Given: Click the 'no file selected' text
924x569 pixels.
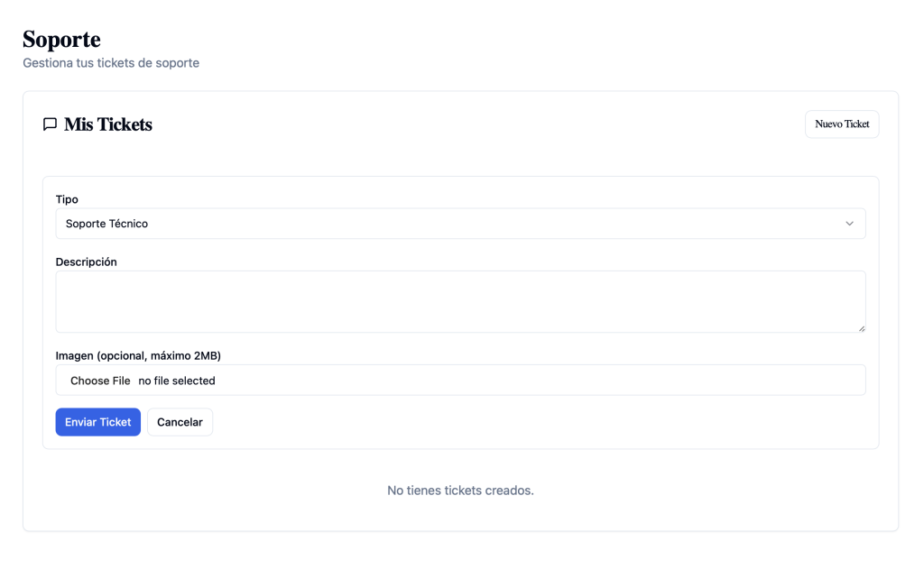Looking at the screenshot, I should [x=177, y=381].
